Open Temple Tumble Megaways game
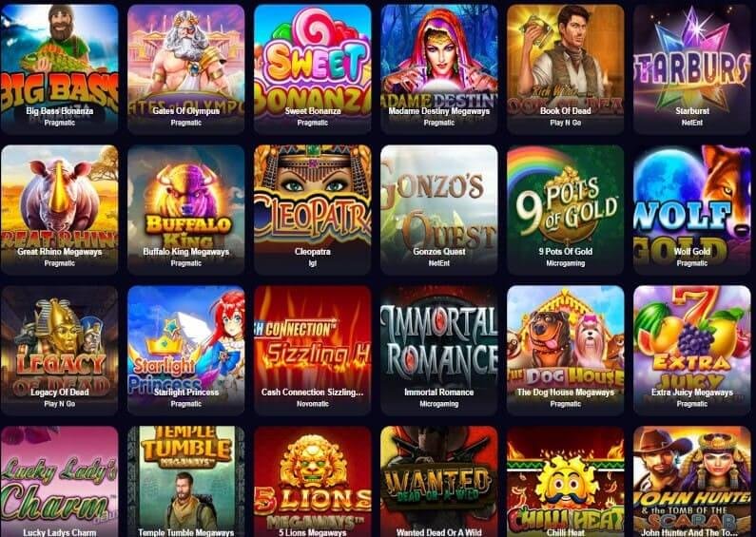 186,482
